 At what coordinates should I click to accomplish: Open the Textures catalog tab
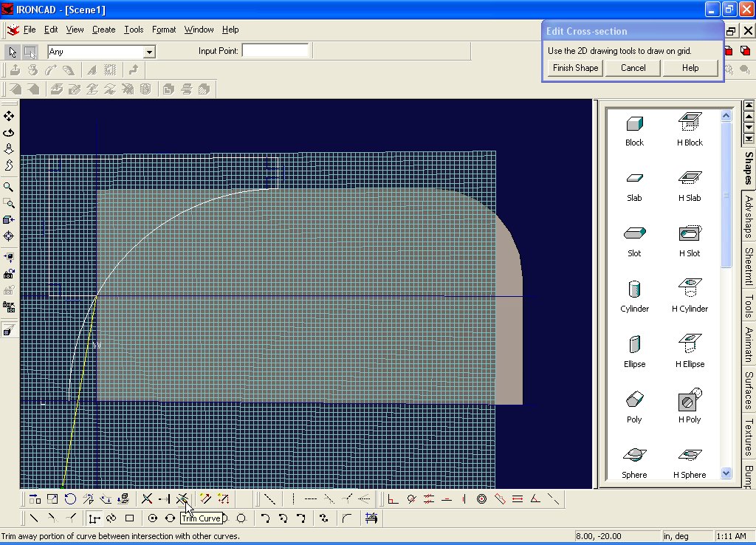(x=749, y=437)
